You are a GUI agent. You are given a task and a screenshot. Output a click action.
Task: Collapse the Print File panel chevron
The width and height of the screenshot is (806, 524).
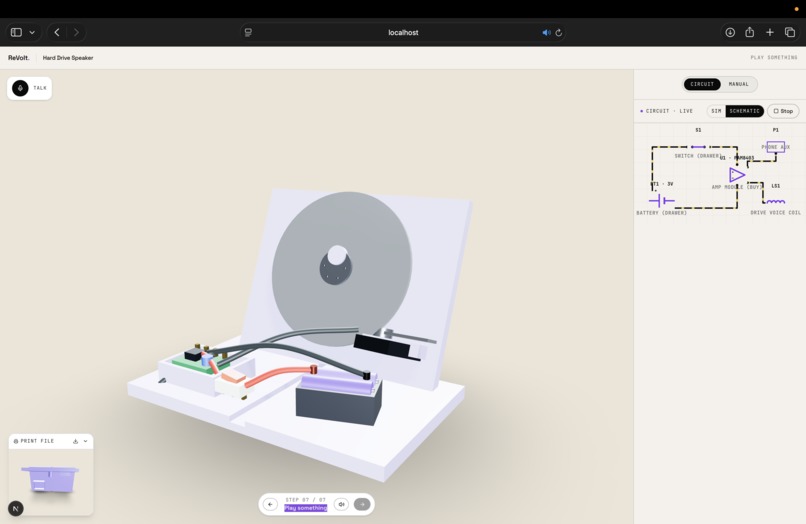(85, 441)
